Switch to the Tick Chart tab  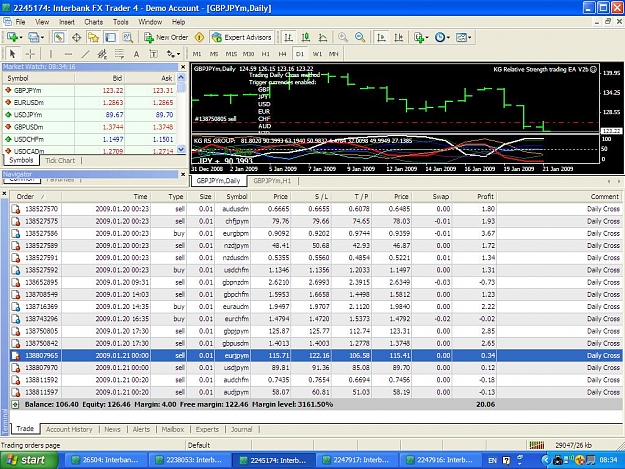[60, 161]
